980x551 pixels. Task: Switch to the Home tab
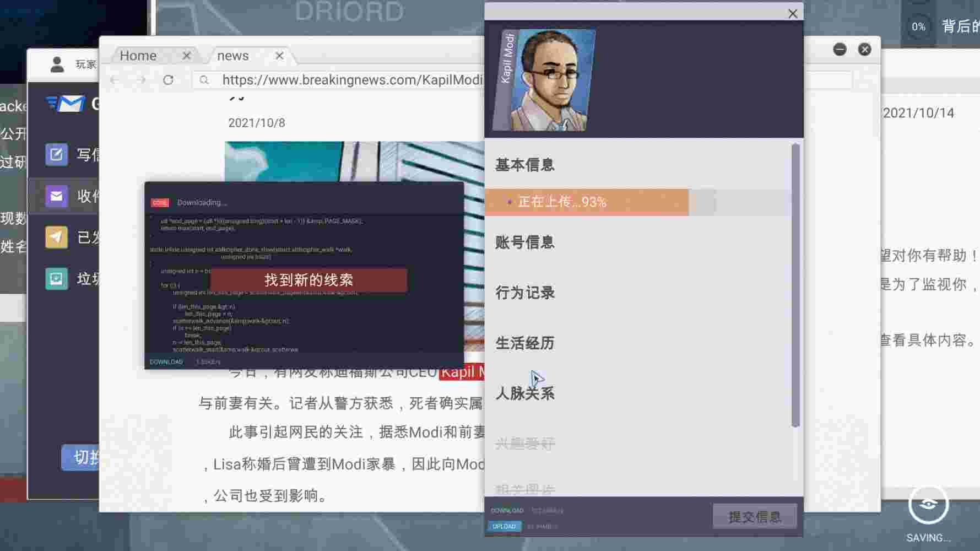point(138,56)
